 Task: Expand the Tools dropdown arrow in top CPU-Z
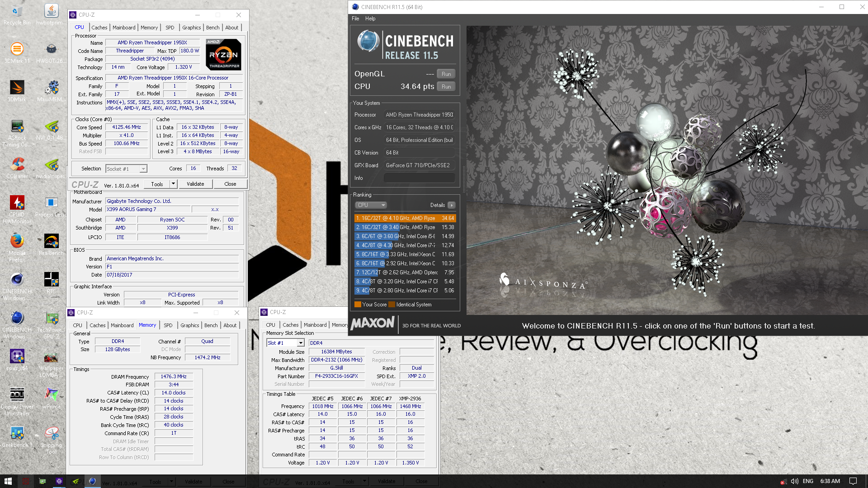pyautogui.click(x=173, y=184)
